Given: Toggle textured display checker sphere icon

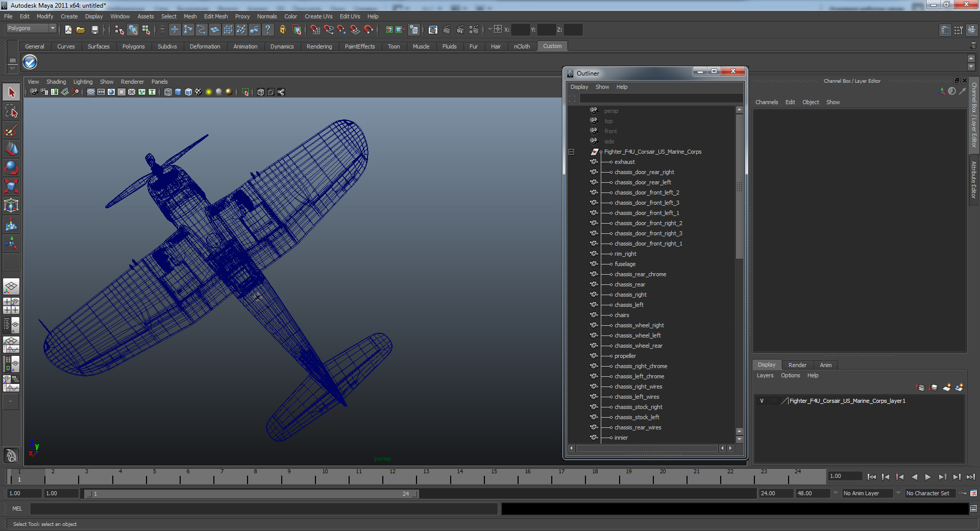Looking at the screenshot, I should coord(199,92).
